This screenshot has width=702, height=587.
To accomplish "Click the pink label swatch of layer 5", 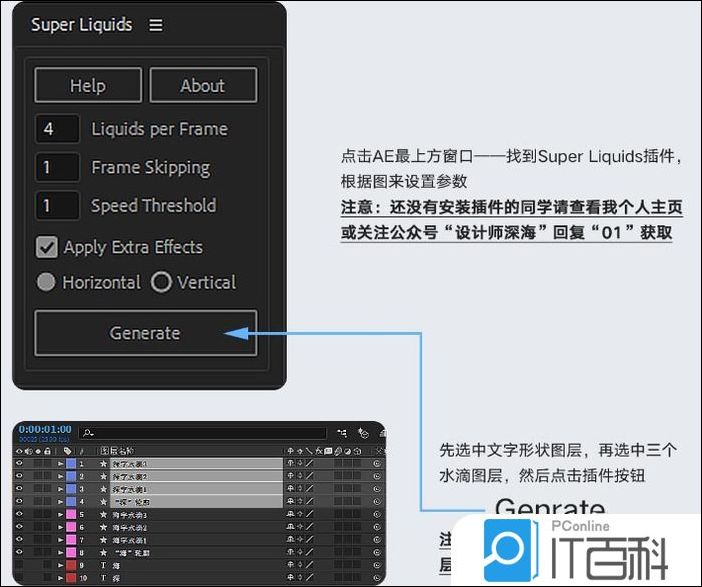I will point(71,514).
